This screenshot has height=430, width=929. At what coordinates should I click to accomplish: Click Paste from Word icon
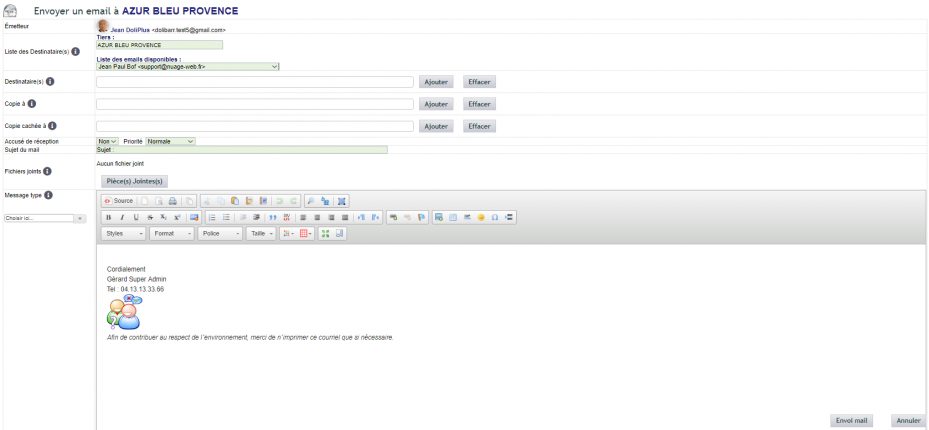click(x=264, y=201)
